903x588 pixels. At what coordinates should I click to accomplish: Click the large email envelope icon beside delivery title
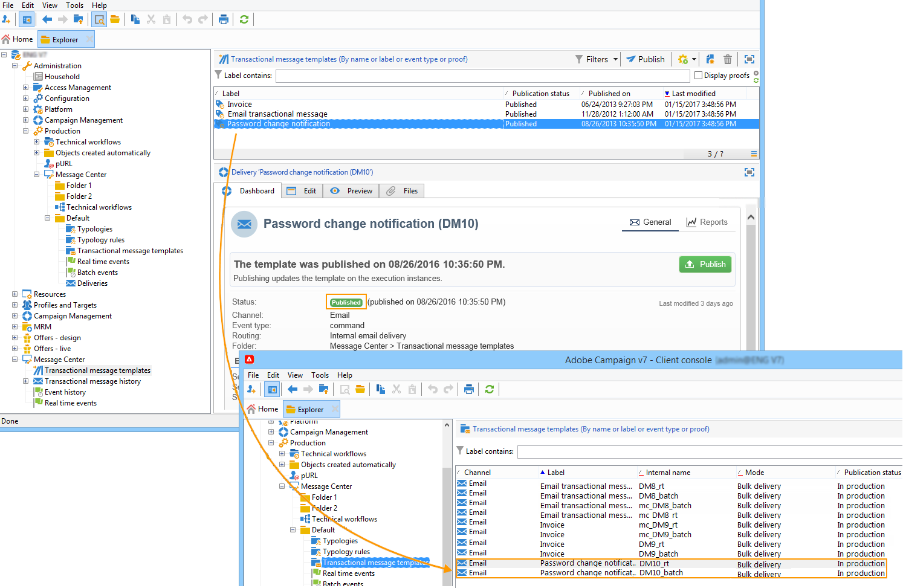(x=244, y=224)
